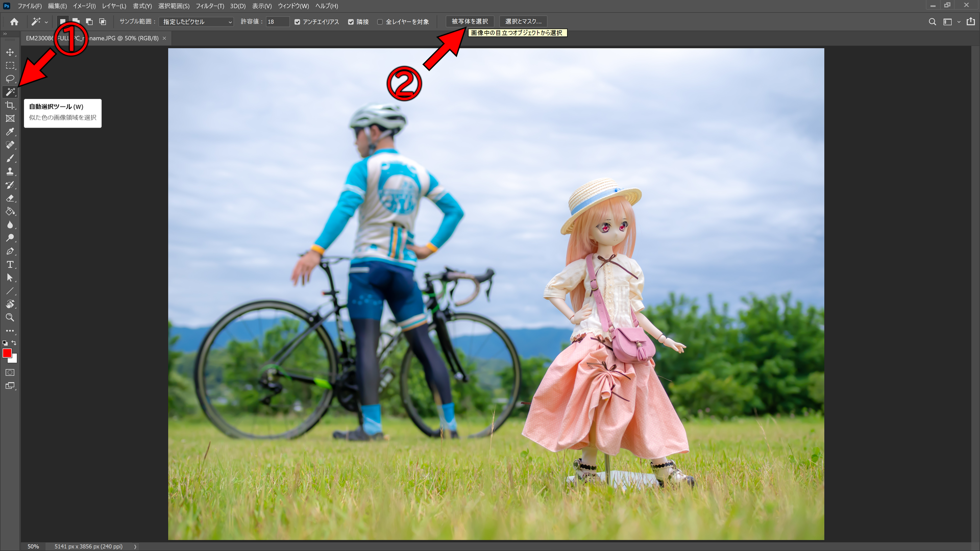980x551 pixels.
Task: Open the フィルター menu
Action: 210,6
